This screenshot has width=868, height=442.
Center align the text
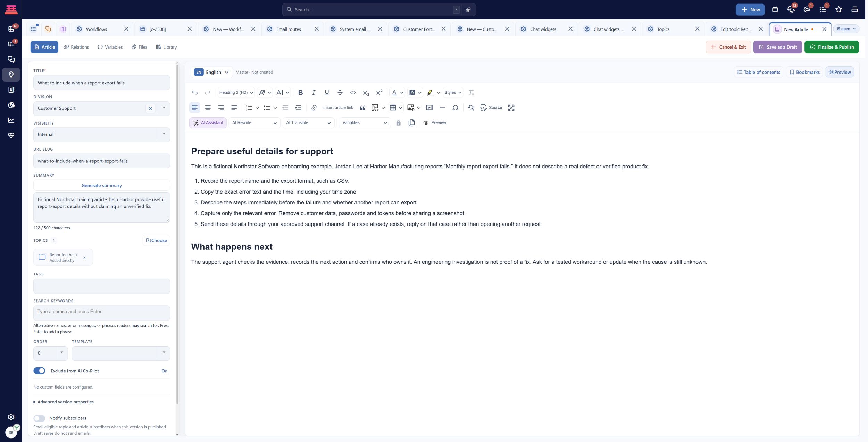(x=208, y=108)
